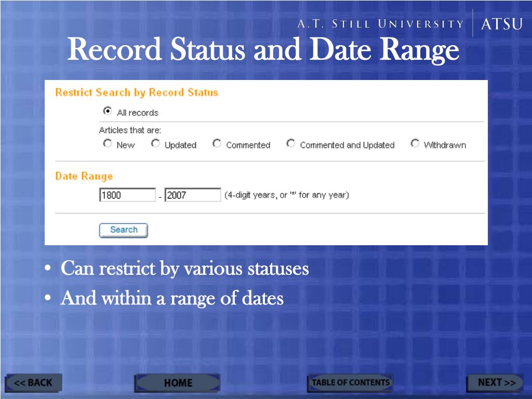532x399 pixels.
Task: Select the Updated articles radio option
Action: (155, 143)
